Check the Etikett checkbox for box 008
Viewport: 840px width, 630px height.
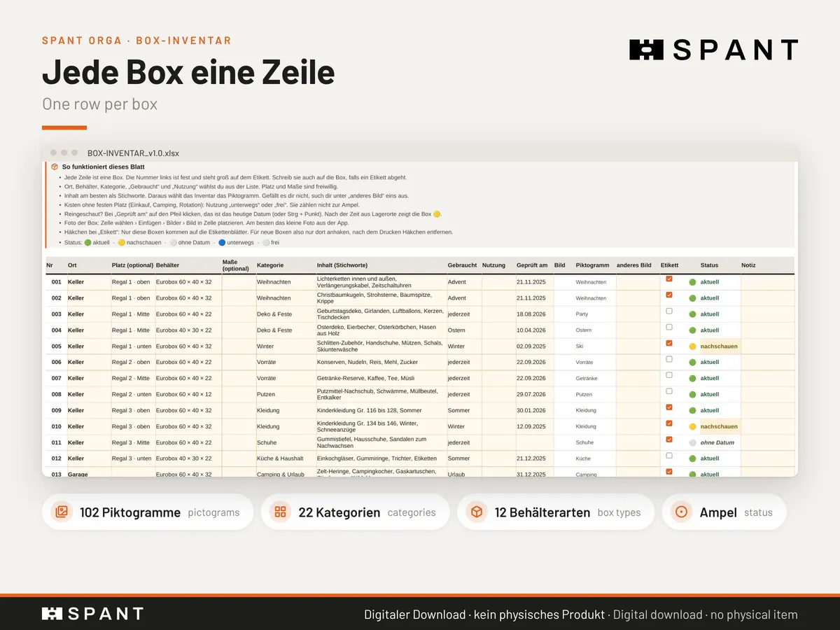pos(669,391)
